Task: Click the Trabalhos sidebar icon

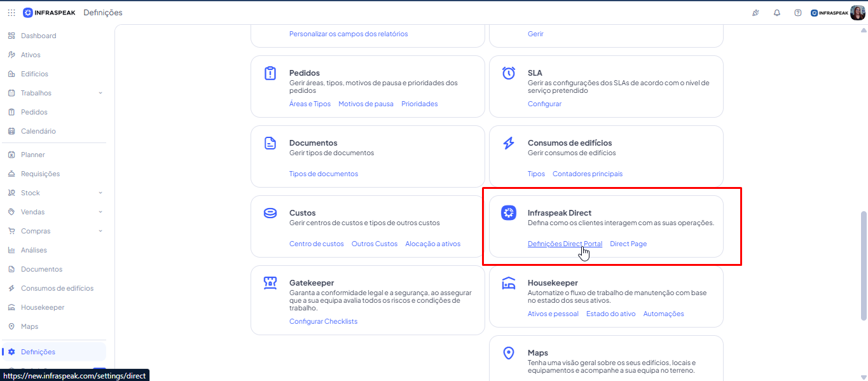Action: click(x=11, y=93)
